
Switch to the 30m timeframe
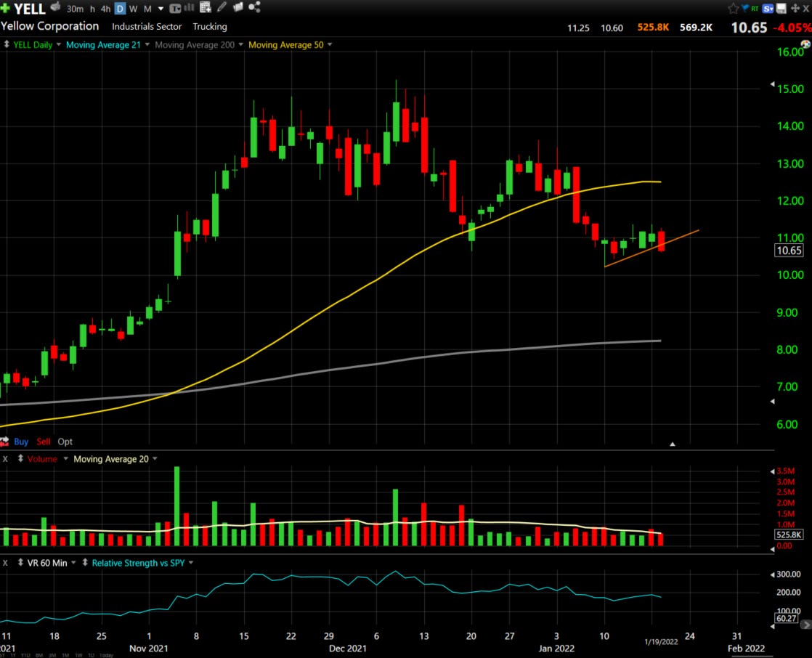pos(75,9)
